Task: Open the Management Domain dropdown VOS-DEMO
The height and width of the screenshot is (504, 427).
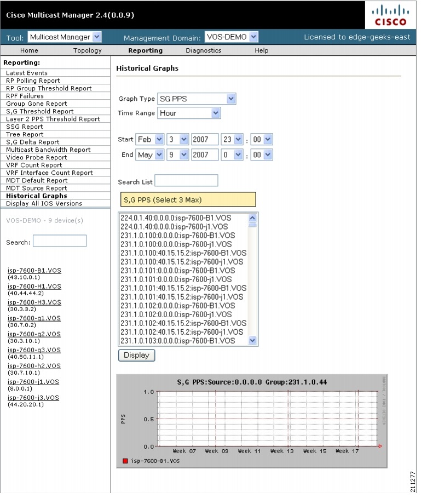Action: point(232,37)
